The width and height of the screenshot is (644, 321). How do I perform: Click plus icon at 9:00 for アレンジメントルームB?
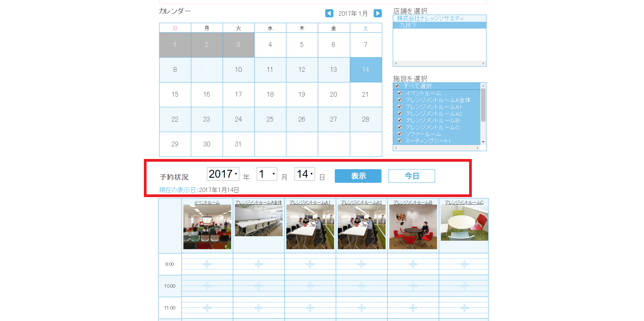(x=413, y=264)
